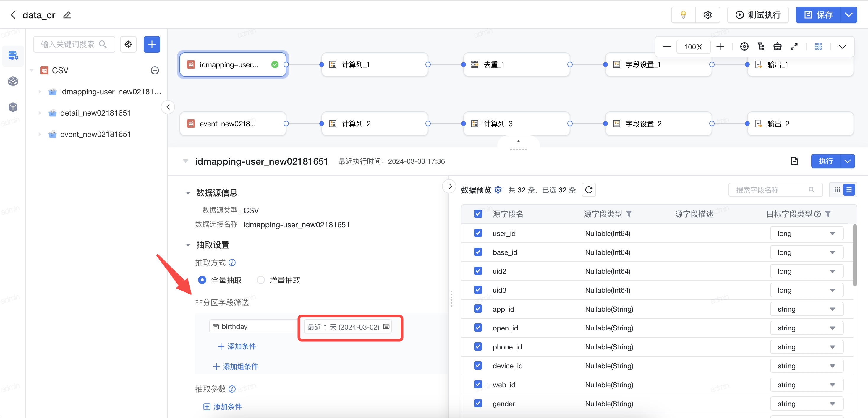Expand the idmapping-user_new02181 tree item
Image resolution: width=868 pixels, height=418 pixels.
(x=40, y=91)
